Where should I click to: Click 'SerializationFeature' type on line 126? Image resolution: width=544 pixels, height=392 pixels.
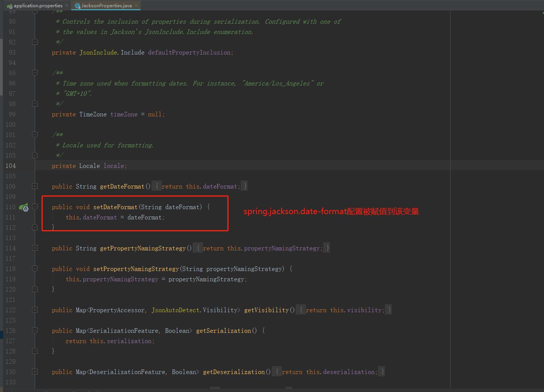[x=124, y=331]
